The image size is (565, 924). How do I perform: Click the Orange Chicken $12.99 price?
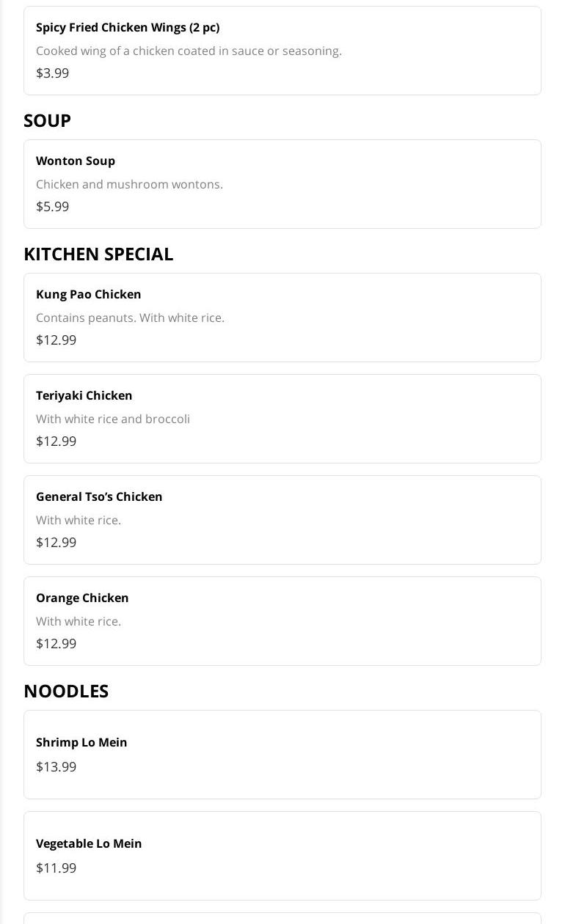coord(56,644)
